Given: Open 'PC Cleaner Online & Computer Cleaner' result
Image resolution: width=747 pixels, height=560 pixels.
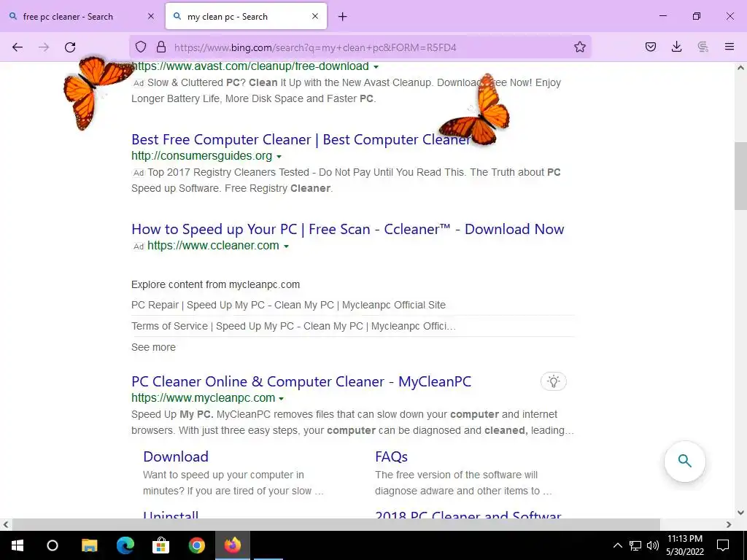Looking at the screenshot, I should (301, 381).
